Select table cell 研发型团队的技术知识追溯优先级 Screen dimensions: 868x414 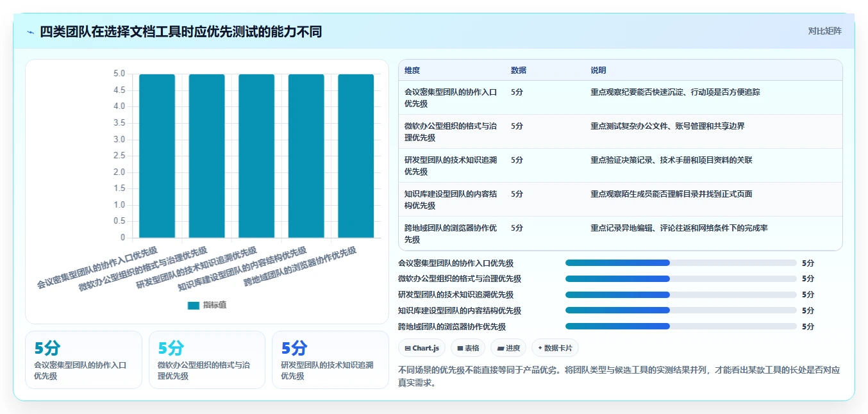tap(451, 165)
